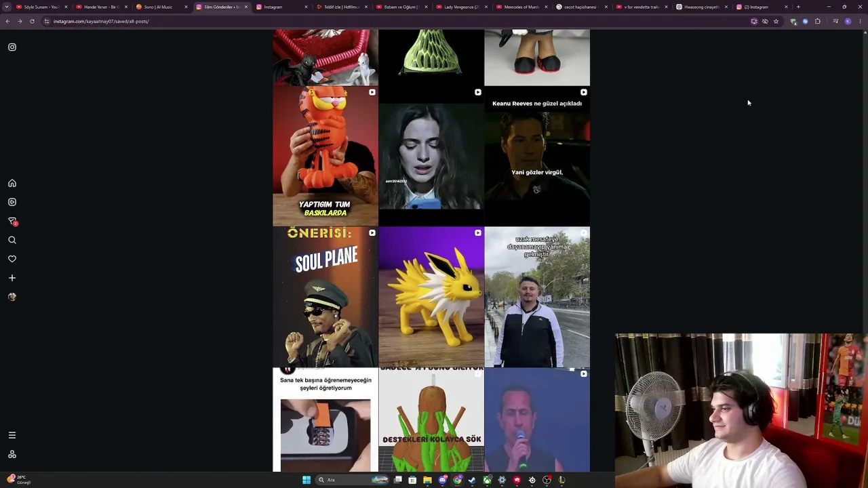Switch to Memories of Murder tab
Viewport: 868px width, 488px height.
(522, 7)
